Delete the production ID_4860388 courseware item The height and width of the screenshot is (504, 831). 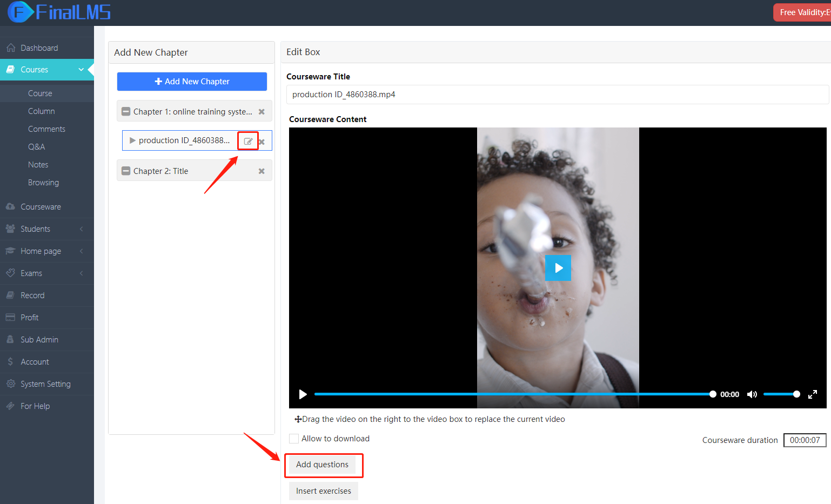click(262, 142)
